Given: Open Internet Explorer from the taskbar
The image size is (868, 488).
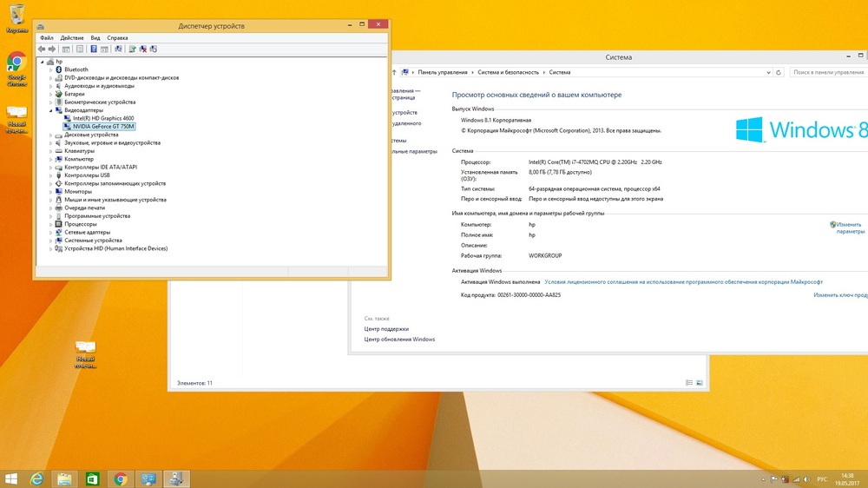Looking at the screenshot, I should 36,478.
